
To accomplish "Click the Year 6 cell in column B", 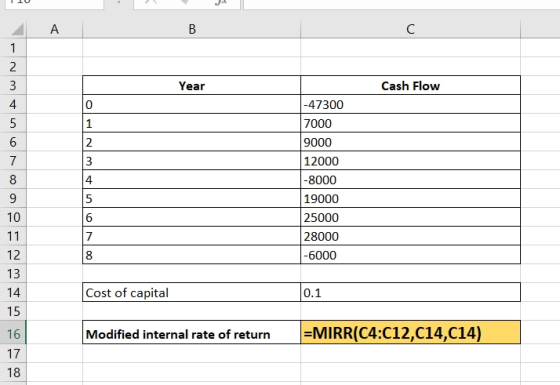I will pyautogui.click(x=191, y=217).
